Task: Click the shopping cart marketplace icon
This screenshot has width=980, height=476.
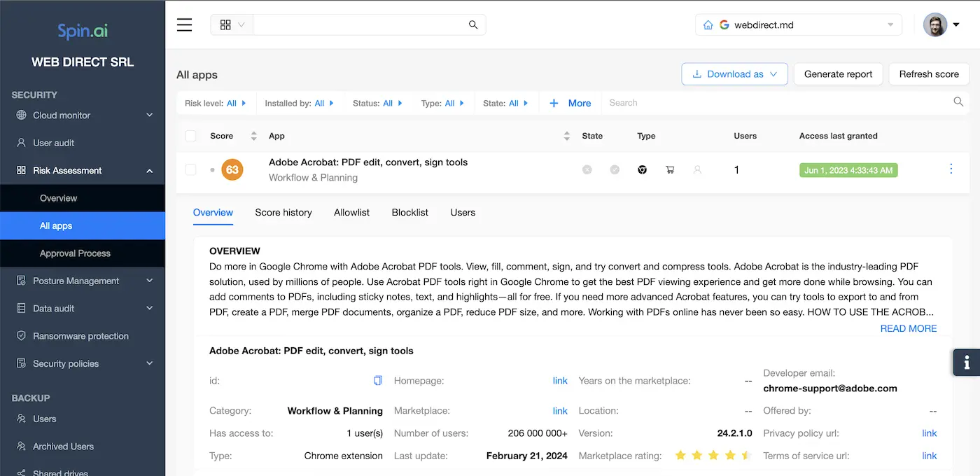Action: (x=670, y=169)
